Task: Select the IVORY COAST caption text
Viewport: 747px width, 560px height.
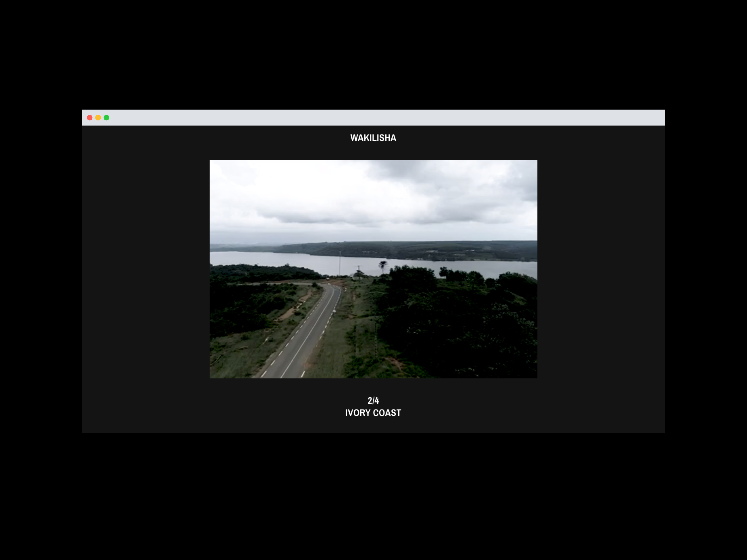Action: point(373,413)
